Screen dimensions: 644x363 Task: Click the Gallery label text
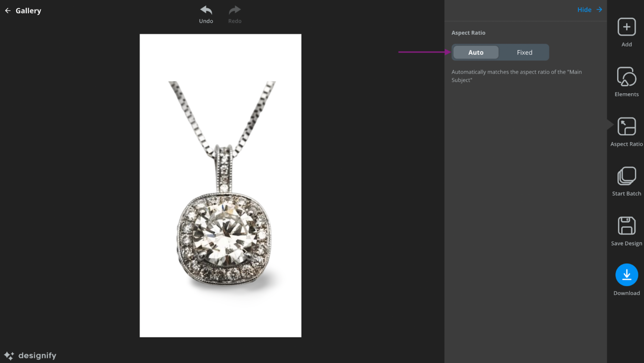click(x=28, y=11)
